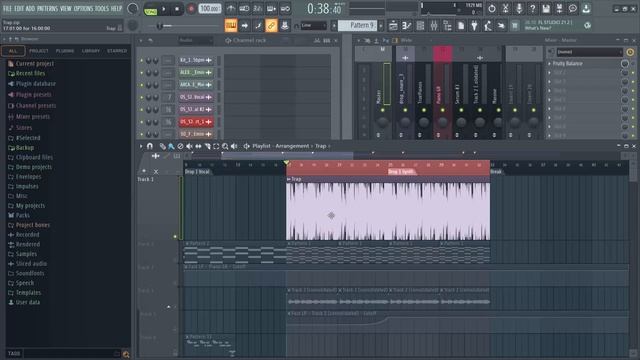
Task: Click the 100.000 tempo field
Action: [x=209, y=9]
